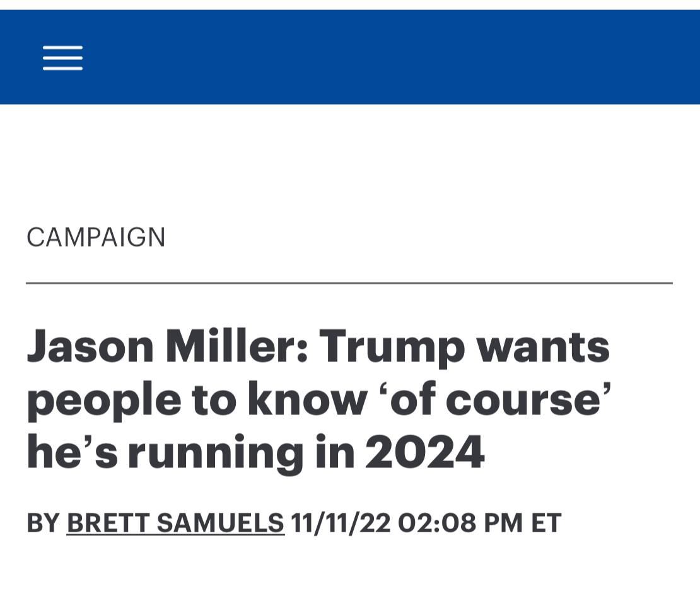Click the word "wants" in the headline
Image resolution: width=700 pixels, height=608 pixels.
coord(542,346)
